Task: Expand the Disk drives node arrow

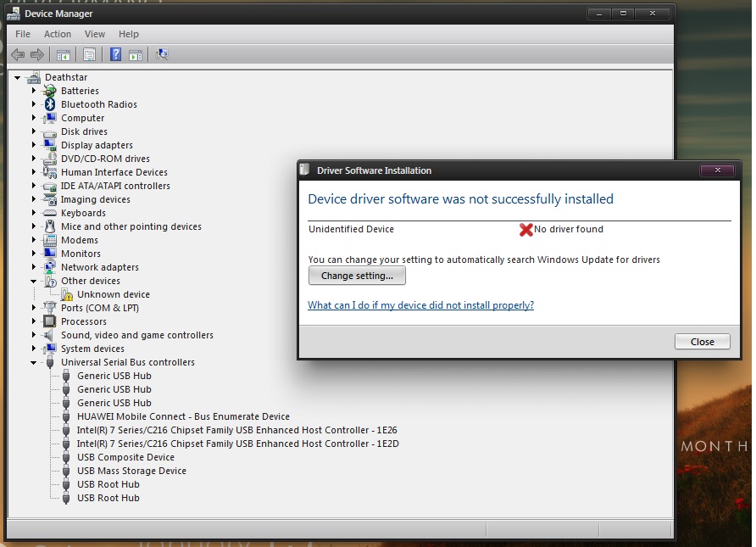Action: point(33,131)
